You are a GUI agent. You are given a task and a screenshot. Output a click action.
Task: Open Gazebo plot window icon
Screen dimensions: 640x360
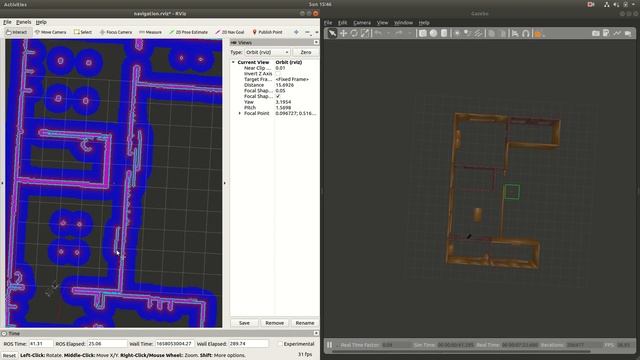617,33
